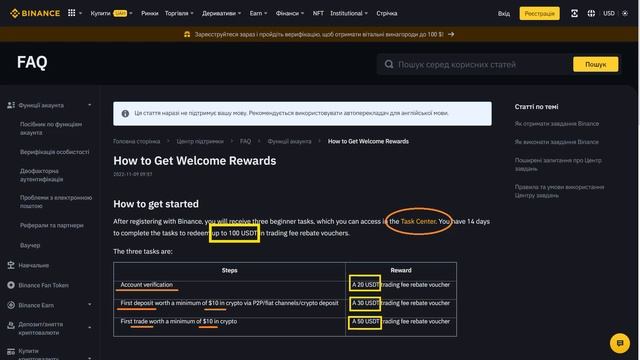
Task: Collapse the Функції акаунта section chevron
Action: [x=90, y=105]
